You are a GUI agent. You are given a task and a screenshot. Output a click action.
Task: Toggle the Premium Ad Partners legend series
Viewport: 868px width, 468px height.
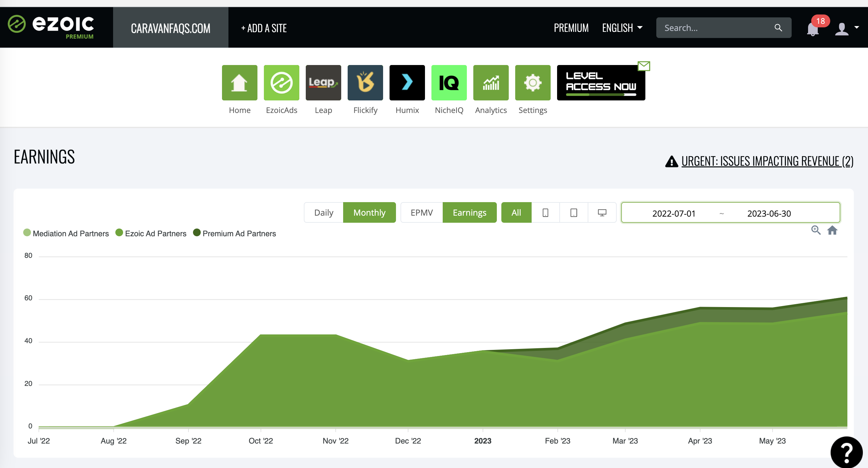pyautogui.click(x=235, y=233)
